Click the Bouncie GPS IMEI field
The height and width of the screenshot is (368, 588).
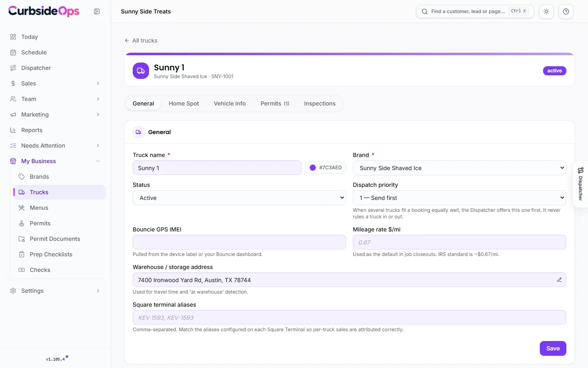coord(239,242)
